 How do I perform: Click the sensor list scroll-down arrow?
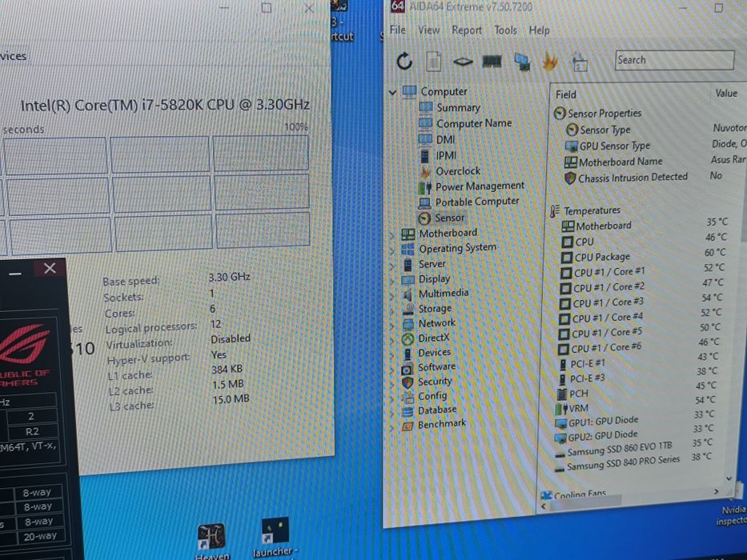729,478
